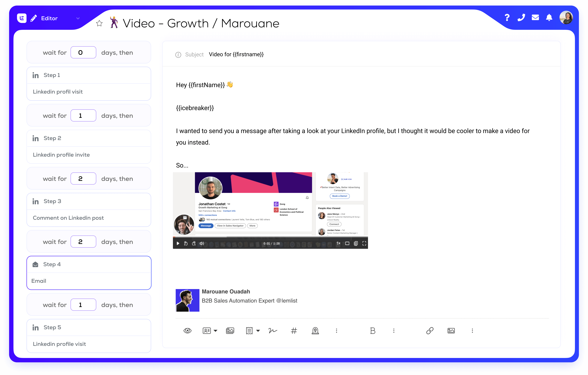This screenshot has height=375, width=588.
Task: Play the embedded video
Action: 178,244
